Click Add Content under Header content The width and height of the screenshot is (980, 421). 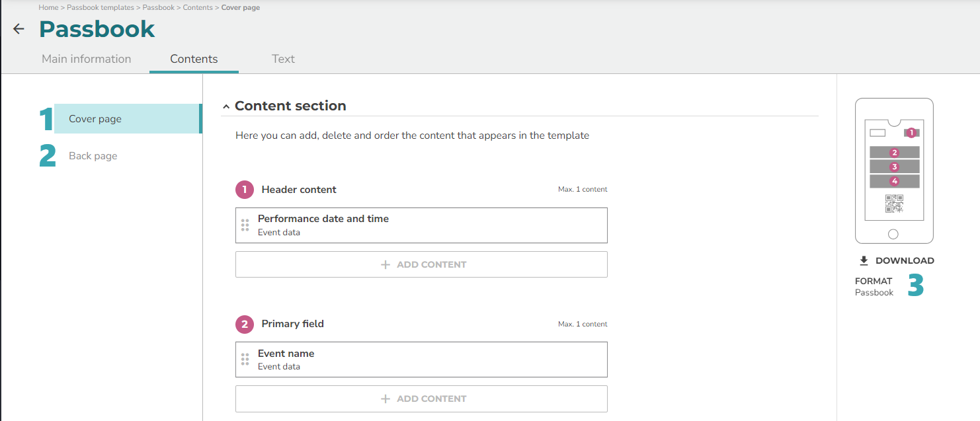[x=421, y=264]
